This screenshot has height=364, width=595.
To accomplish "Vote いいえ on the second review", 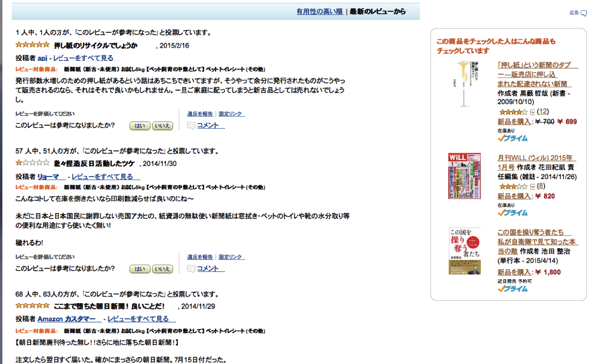I will pos(162,269).
